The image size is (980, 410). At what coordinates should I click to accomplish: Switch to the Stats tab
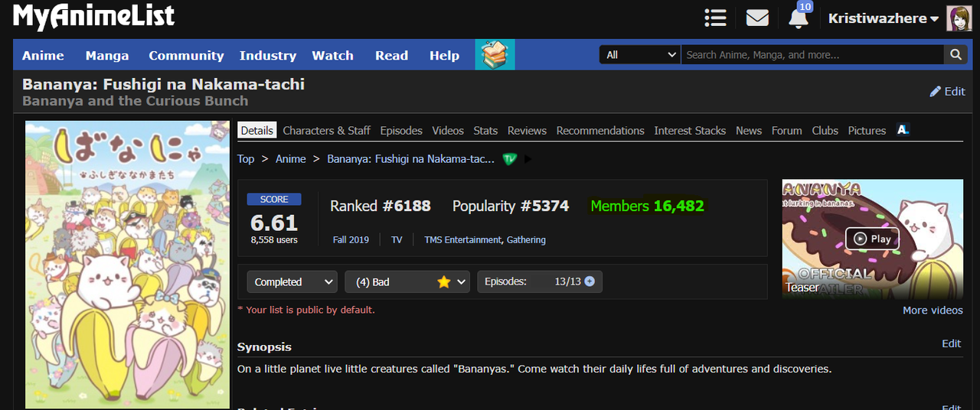485,131
